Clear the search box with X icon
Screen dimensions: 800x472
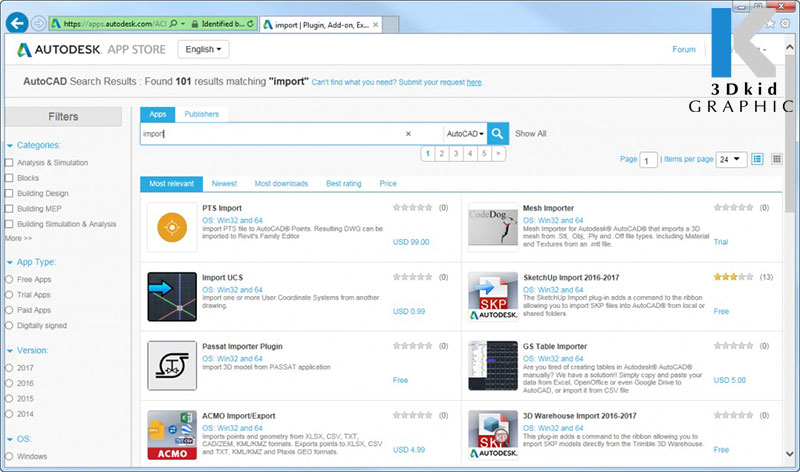[x=408, y=134]
